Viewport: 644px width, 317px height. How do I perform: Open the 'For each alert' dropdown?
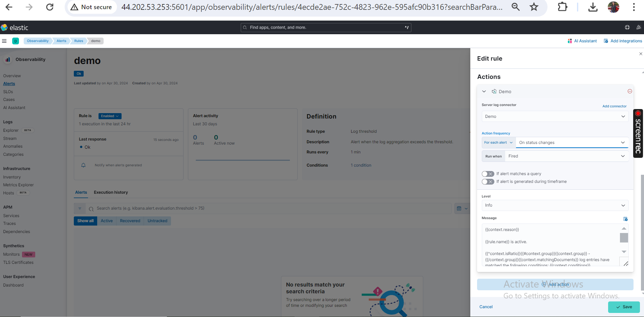(x=498, y=143)
